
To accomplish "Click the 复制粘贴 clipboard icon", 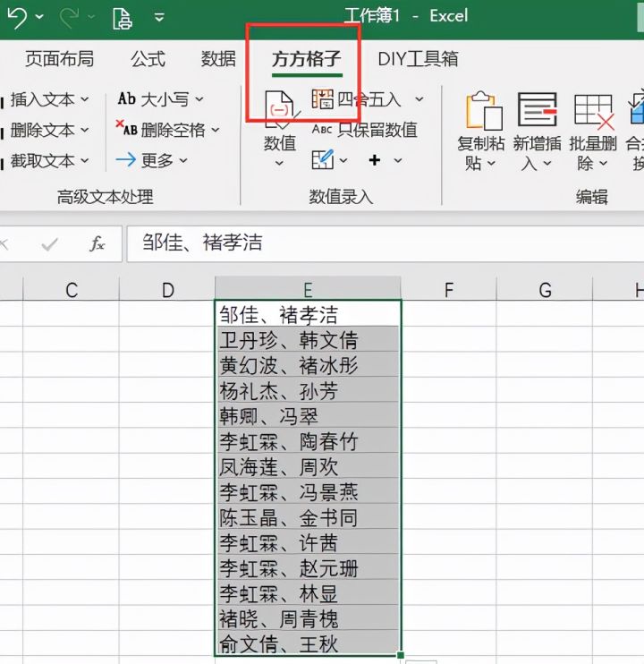I will coord(484,110).
